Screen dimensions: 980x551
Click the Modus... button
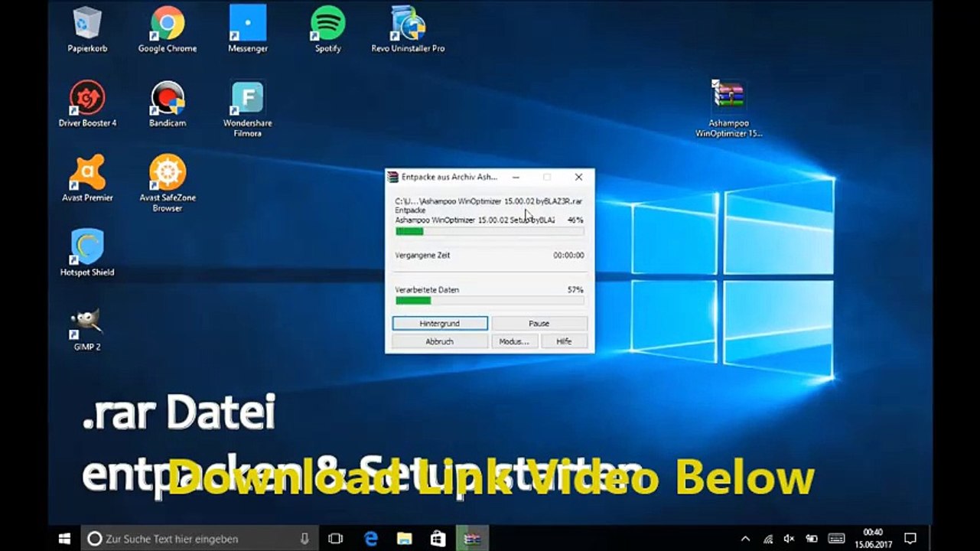tap(514, 341)
